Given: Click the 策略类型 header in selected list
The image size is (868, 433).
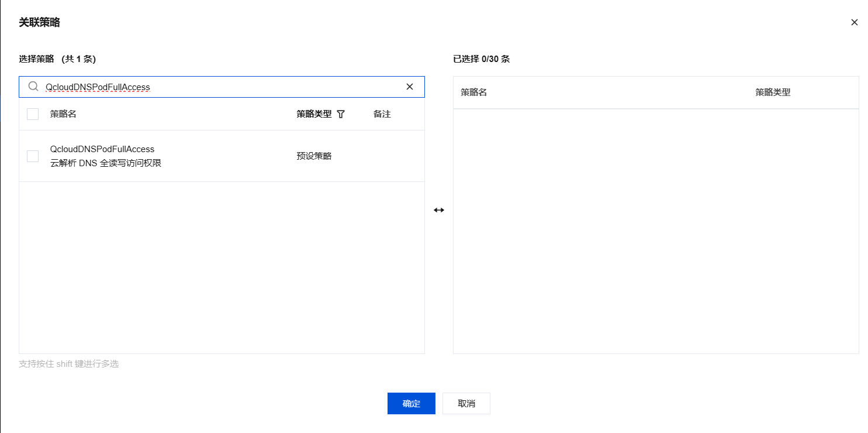Looking at the screenshot, I should [x=773, y=92].
